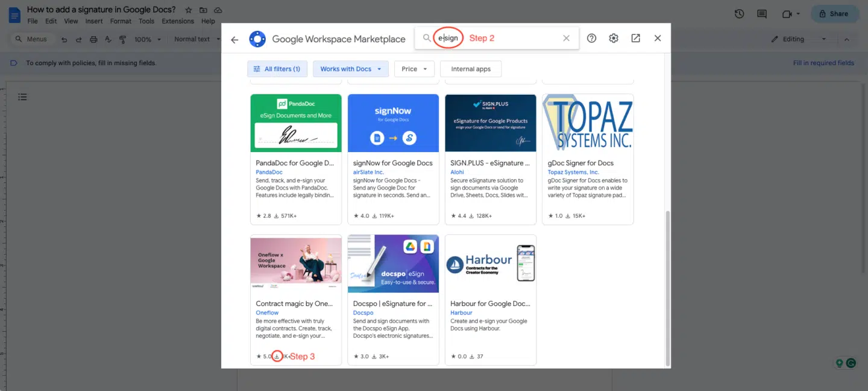Open the All filters (1) panel
Image resolution: width=868 pixels, height=391 pixels.
[277, 69]
